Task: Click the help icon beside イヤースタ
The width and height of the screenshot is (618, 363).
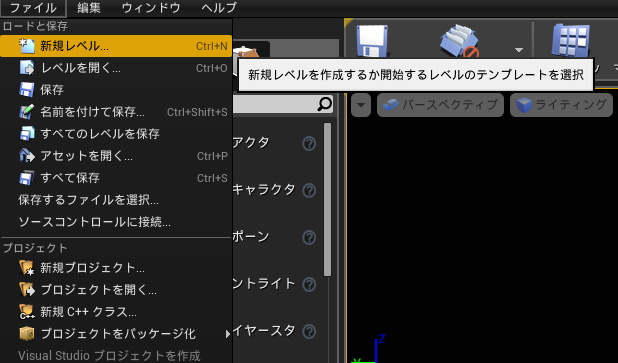Action: (x=309, y=331)
